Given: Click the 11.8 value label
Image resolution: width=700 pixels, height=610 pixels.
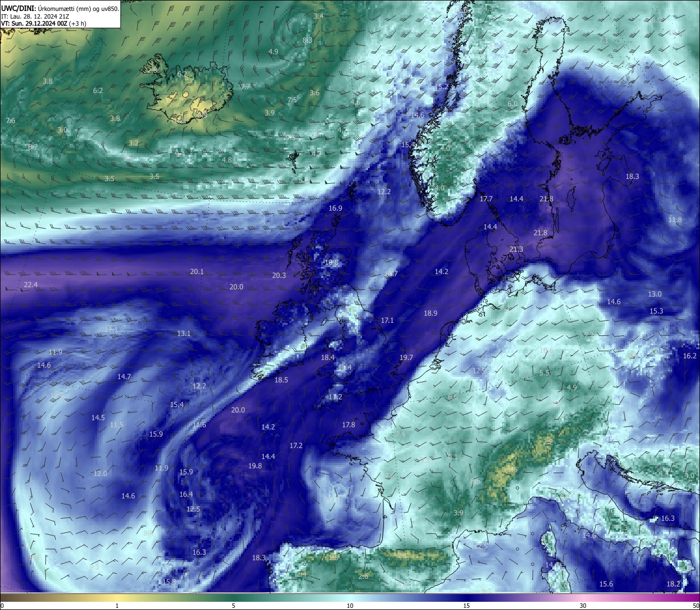Looking at the screenshot, I should pos(675,219).
